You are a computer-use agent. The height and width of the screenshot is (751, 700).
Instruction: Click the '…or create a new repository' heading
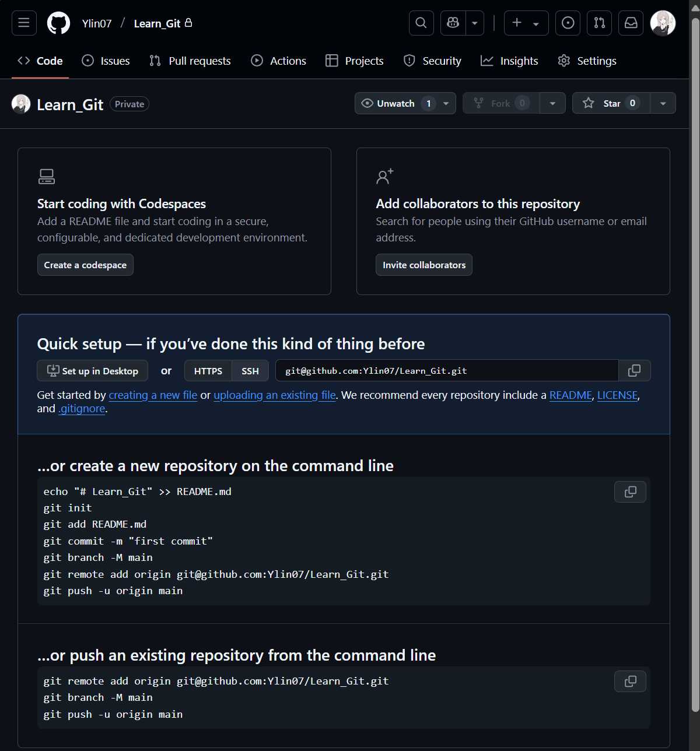[215, 466]
